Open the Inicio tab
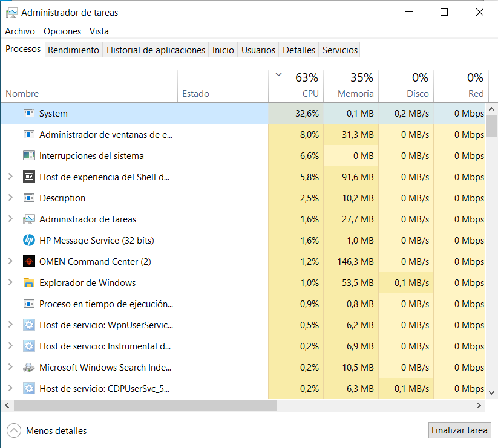 click(x=223, y=50)
